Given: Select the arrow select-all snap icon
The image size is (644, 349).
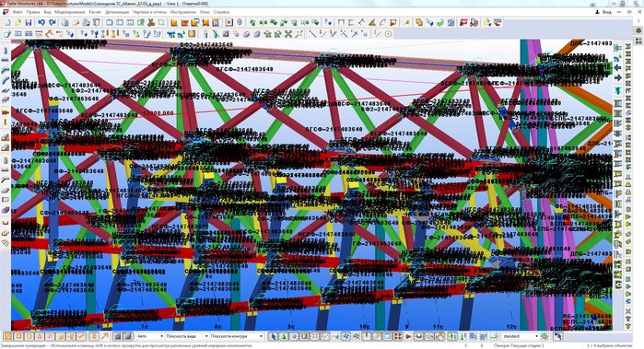Looking at the screenshot, I should coord(273,336).
